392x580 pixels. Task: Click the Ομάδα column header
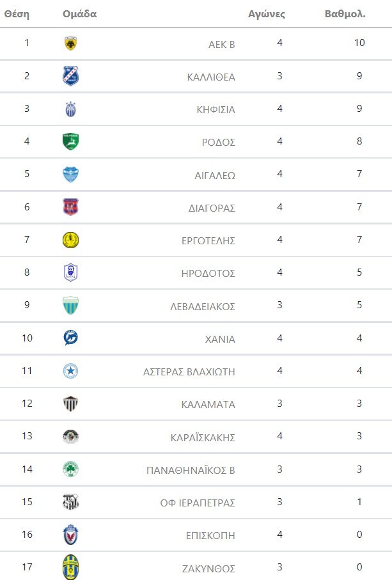point(80,13)
